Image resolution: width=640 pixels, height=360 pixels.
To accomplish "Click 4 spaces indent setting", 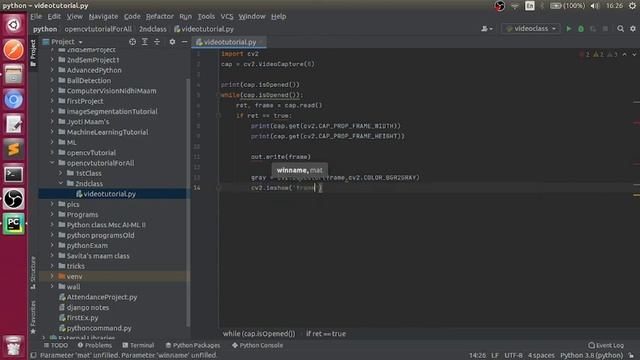I will pos(541,356).
